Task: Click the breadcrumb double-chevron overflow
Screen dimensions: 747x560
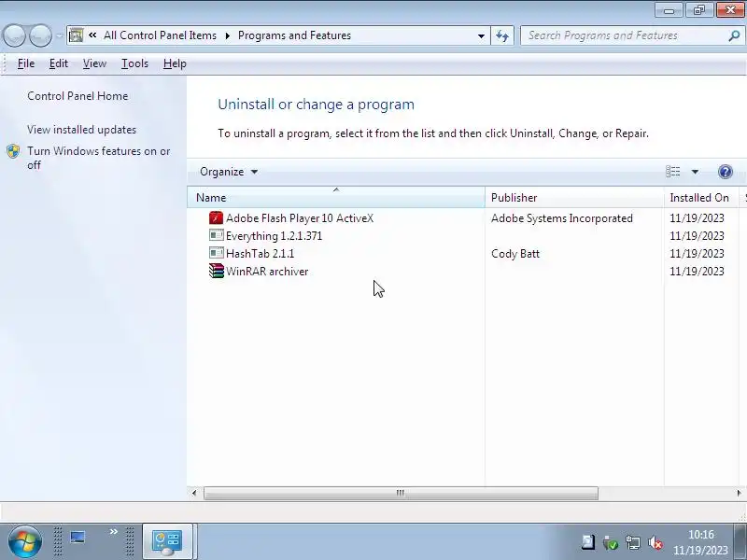Action: point(92,35)
